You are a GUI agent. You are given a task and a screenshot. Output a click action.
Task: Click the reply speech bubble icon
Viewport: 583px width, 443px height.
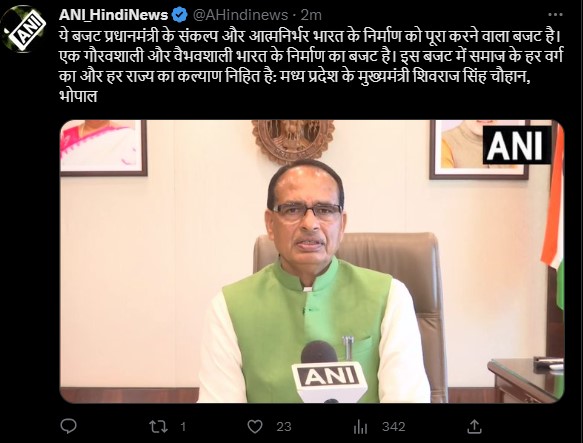(x=68, y=426)
